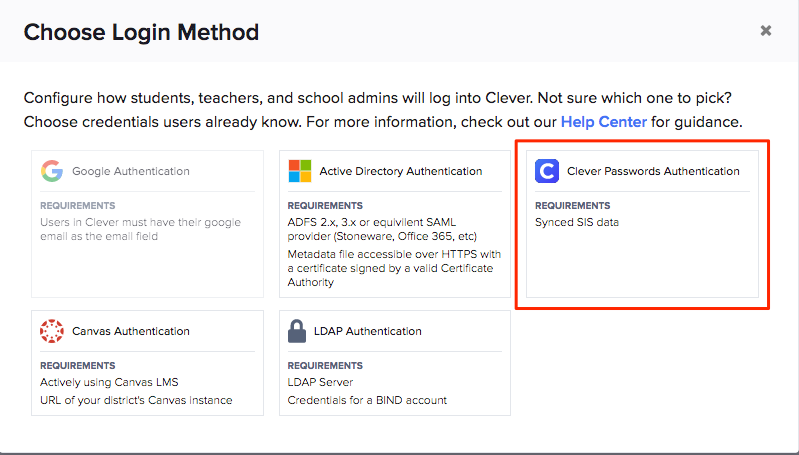Click the "LDAP Server" requirement line
The image size is (799, 455).
pyautogui.click(x=320, y=382)
